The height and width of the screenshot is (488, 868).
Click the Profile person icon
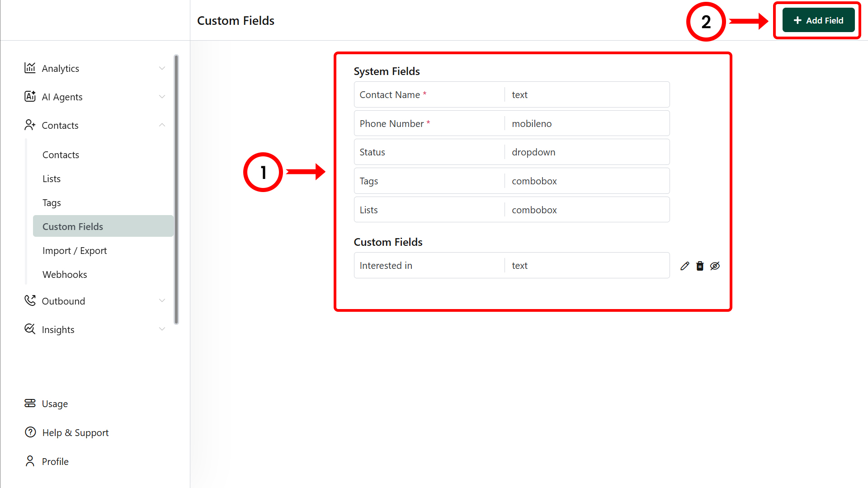tap(30, 461)
